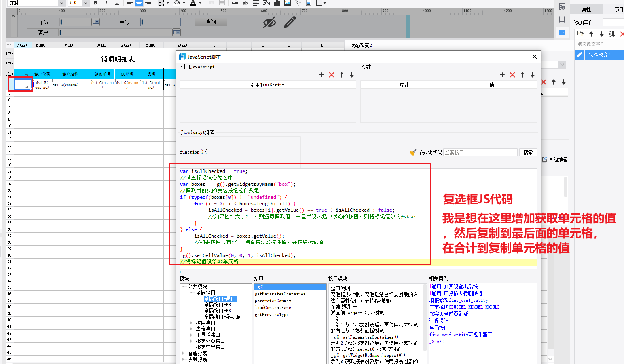The height and width of the screenshot is (364, 624).
Task: Open the 客户 combo box dropdown
Action: pos(177,32)
